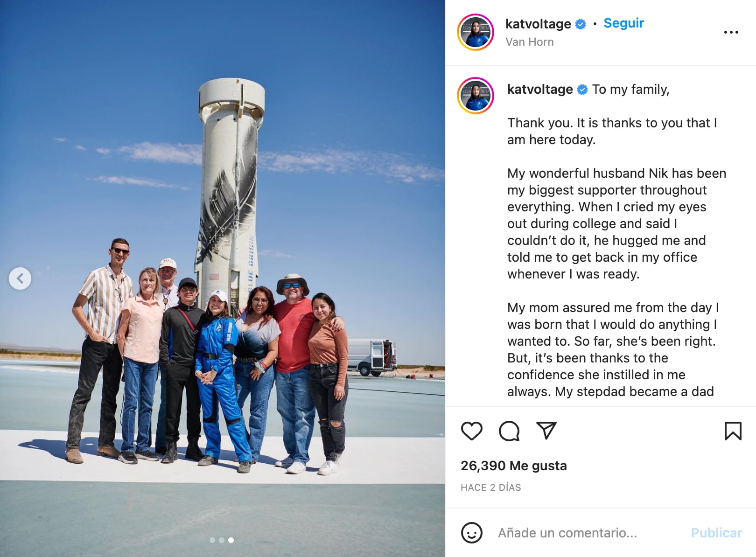
Task: Click the 'HACE 2 DÍAS' timestamp
Action: click(491, 487)
